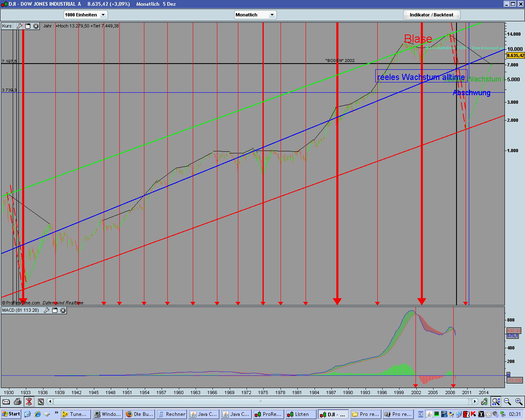The width and height of the screenshot is (525, 420).
Task: Click the system clock showing 02:31
Action: pos(515,414)
